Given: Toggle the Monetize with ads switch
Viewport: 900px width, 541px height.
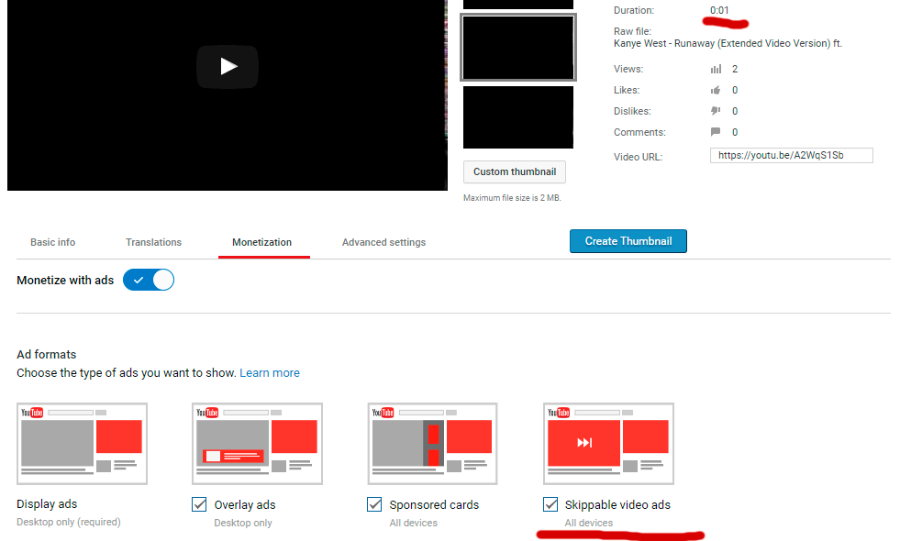Looking at the screenshot, I should point(149,280).
